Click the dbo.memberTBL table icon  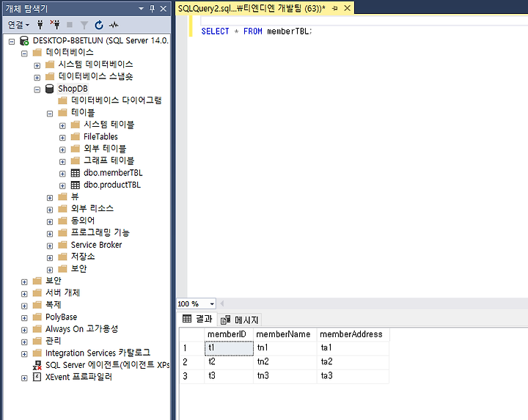(x=75, y=173)
